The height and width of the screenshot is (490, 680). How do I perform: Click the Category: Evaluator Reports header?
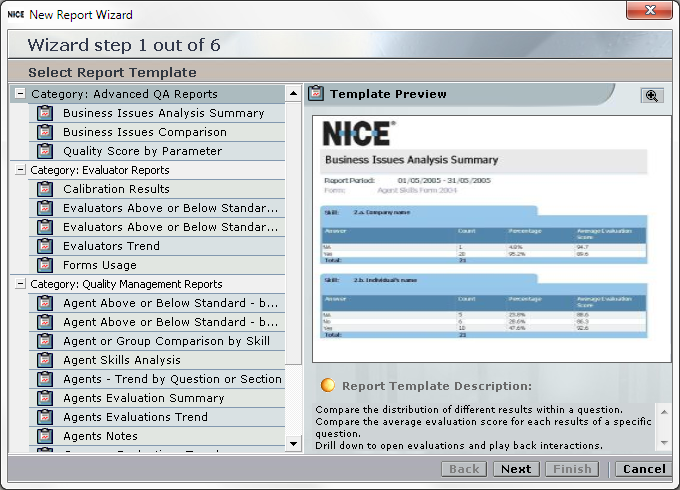[x=147, y=170]
